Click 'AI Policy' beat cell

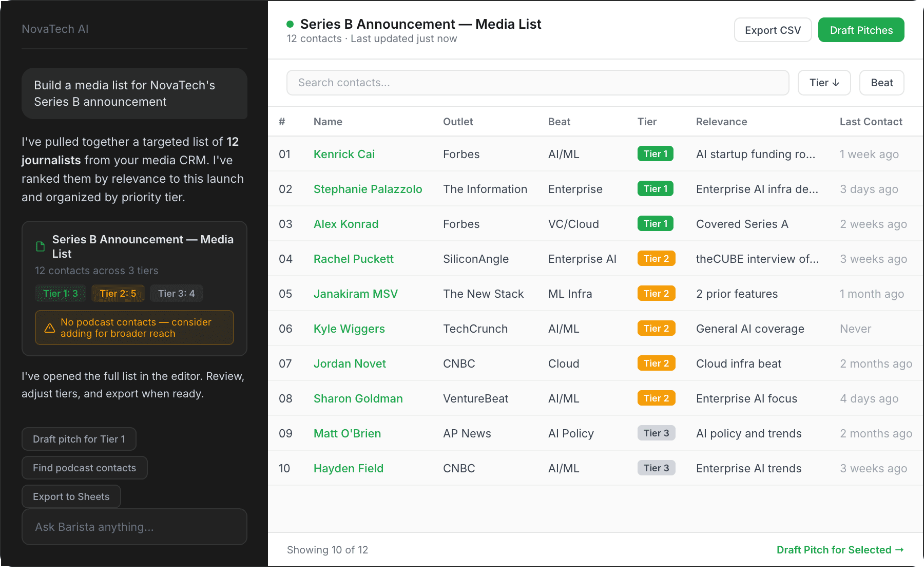(571, 433)
